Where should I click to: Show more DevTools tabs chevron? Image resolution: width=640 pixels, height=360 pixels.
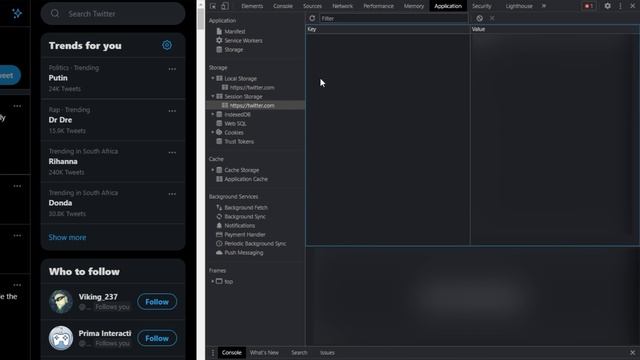pos(544,6)
